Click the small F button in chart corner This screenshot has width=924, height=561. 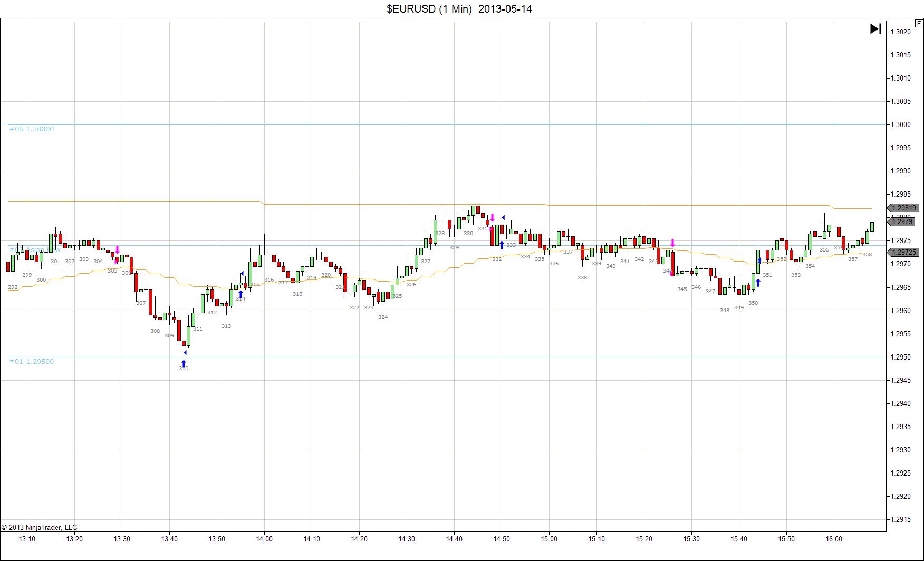919,23
